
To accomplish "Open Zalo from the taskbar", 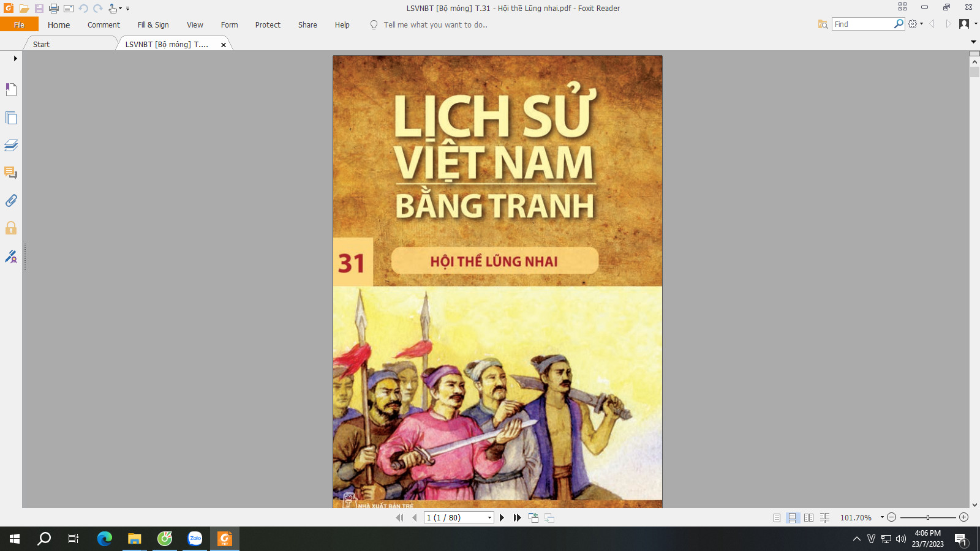I will click(x=195, y=539).
